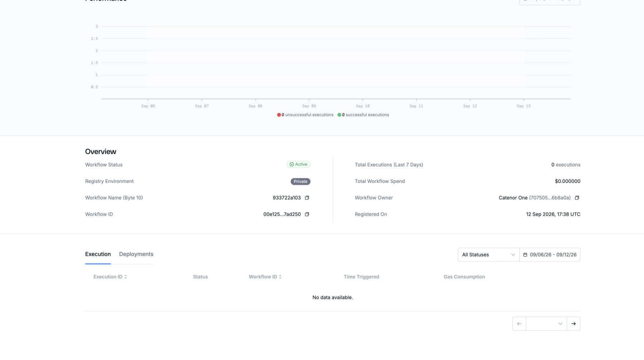Click the Gas Consumption column header
The image size is (644, 360).
tap(464, 277)
